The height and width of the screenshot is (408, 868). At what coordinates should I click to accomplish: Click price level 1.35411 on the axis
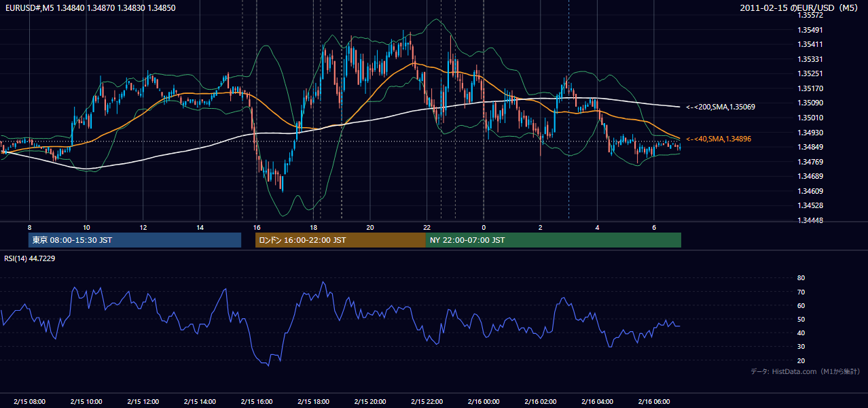point(810,44)
